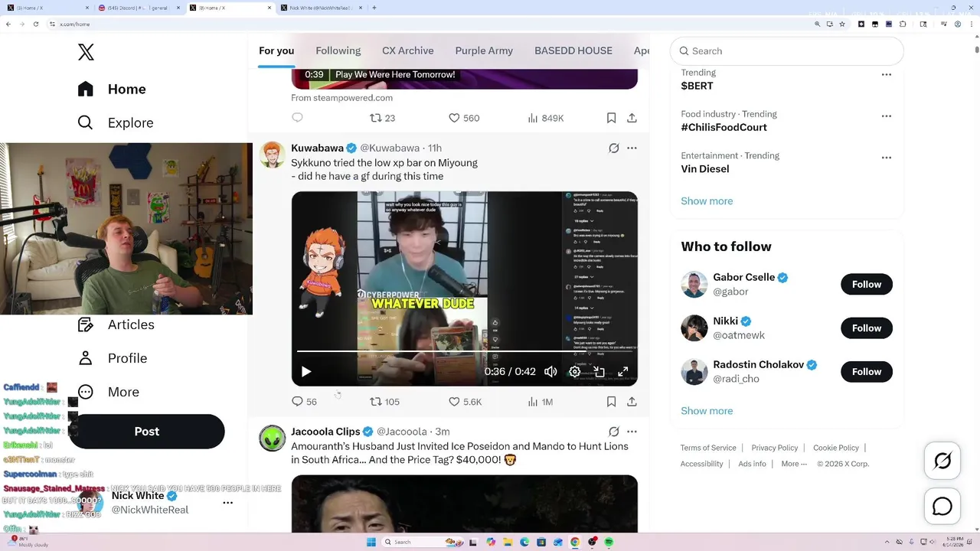The width and height of the screenshot is (980, 551).
Task: Expand More footer links
Action: tap(794, 464)
